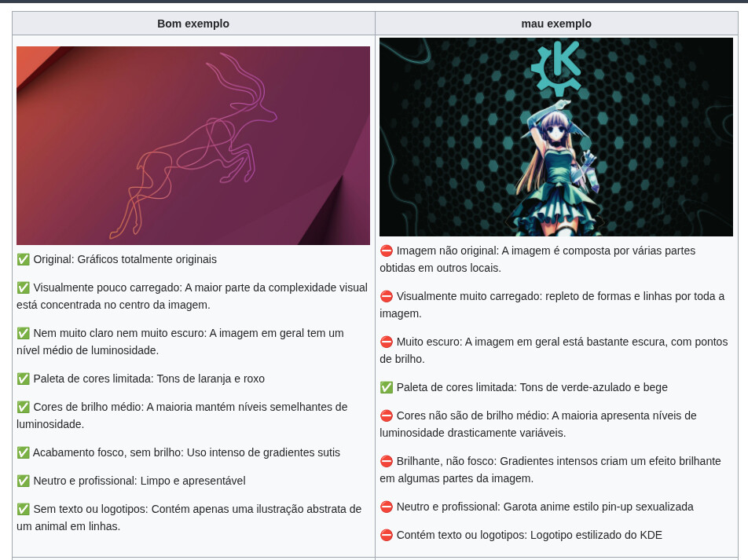Click red no-entry icon beside 'Visualmente muito carregado'
The image size is (748, 560).
coord(387,296)
